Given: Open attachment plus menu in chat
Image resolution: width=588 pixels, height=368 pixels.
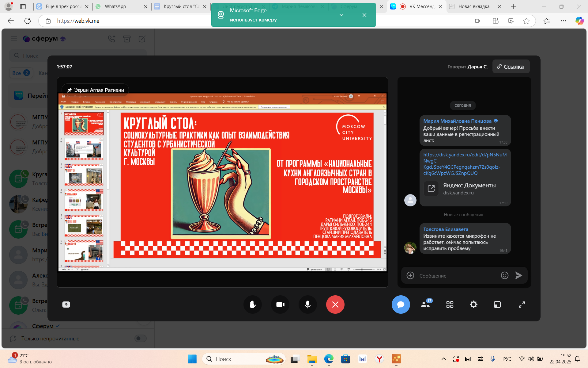Looking at the screenshot, I should 410,276.
